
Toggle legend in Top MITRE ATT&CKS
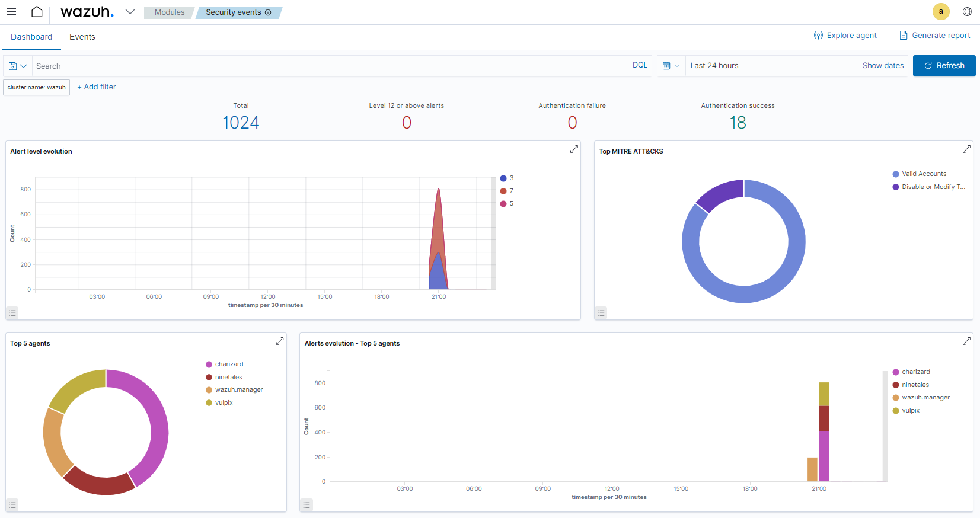(x=601, y=313)
